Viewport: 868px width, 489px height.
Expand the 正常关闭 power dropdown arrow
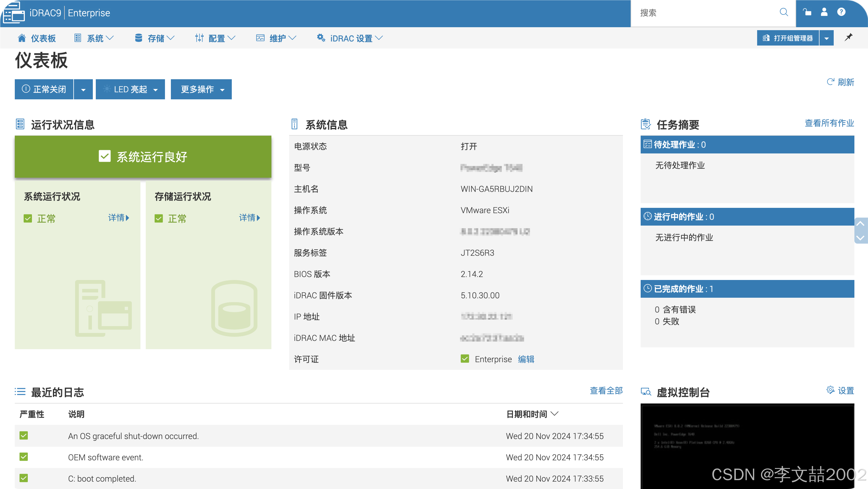pyautogui.click(x=83, y=90)
